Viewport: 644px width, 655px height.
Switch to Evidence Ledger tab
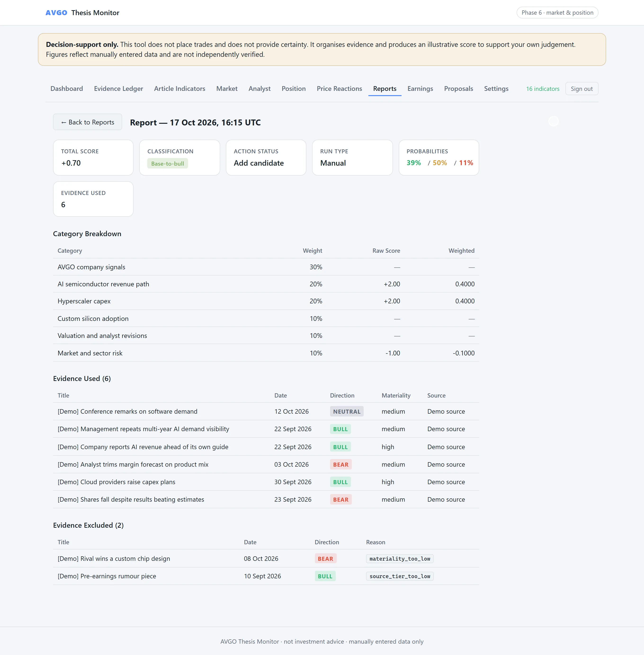(x=118, y=89)
